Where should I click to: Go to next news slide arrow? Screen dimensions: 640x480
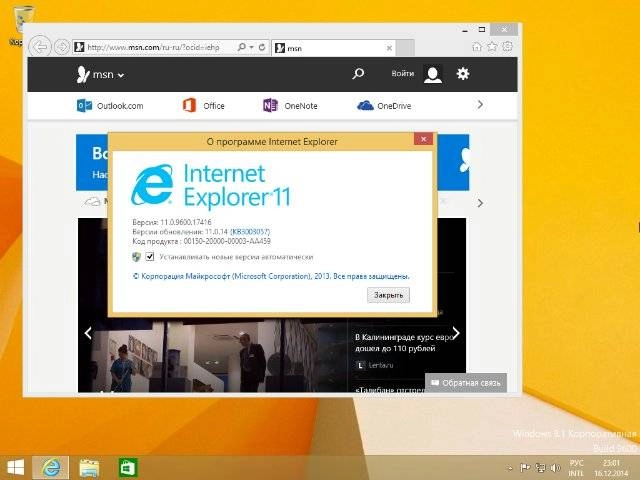[x=456, y=333]
